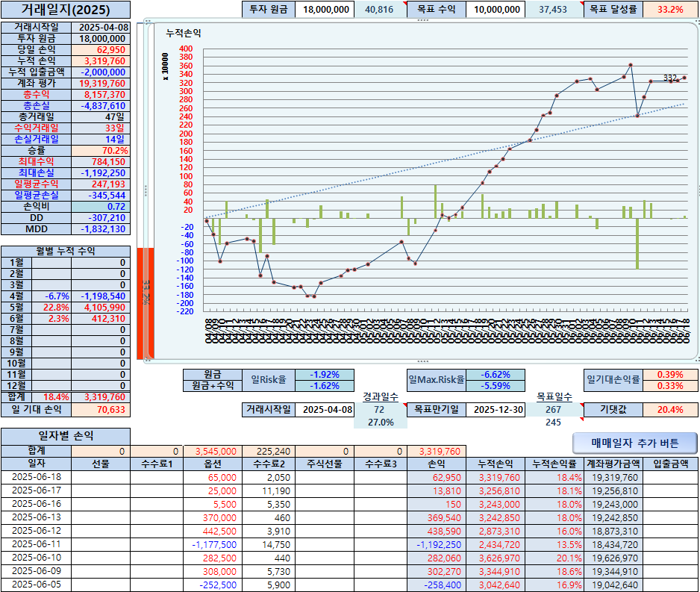This screenshot has width=700, height=592.
Task: Click the 누적 입출금액 value -2,000,000
Action: point(101,72)
